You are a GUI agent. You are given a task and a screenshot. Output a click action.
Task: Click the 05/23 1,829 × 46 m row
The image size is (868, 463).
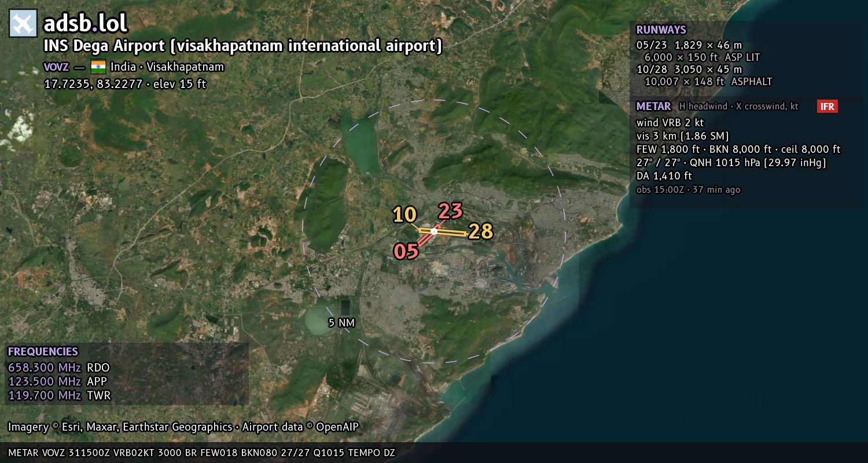click(x=689, y=45)
